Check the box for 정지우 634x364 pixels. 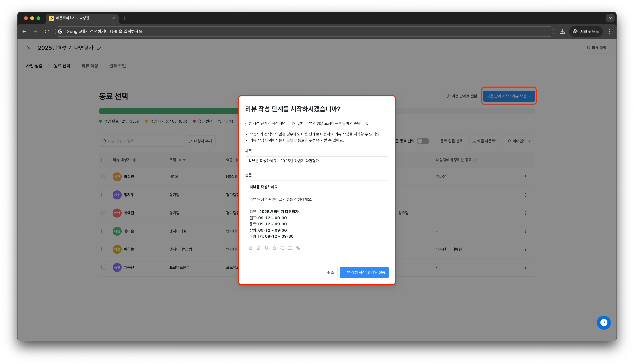104,195
